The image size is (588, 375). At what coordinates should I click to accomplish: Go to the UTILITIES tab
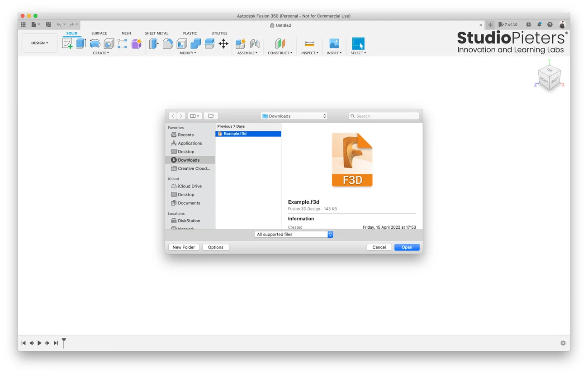click(x=219, y=33)
